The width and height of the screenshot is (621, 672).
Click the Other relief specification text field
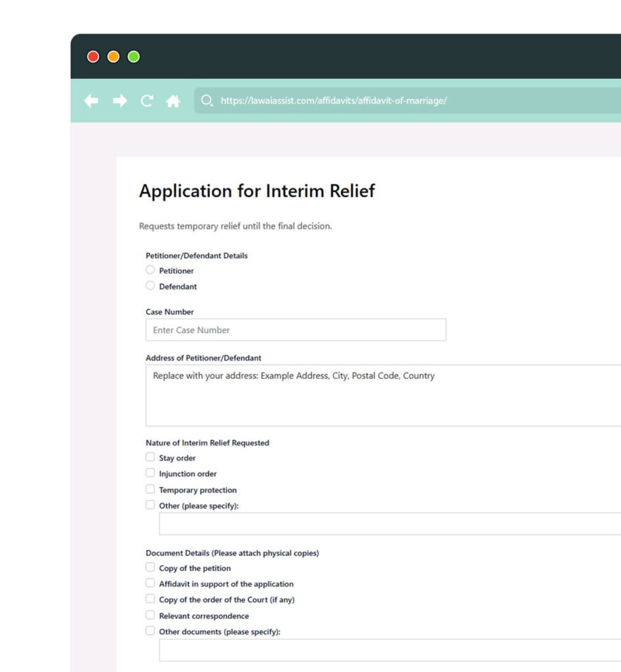click(390, 524)
